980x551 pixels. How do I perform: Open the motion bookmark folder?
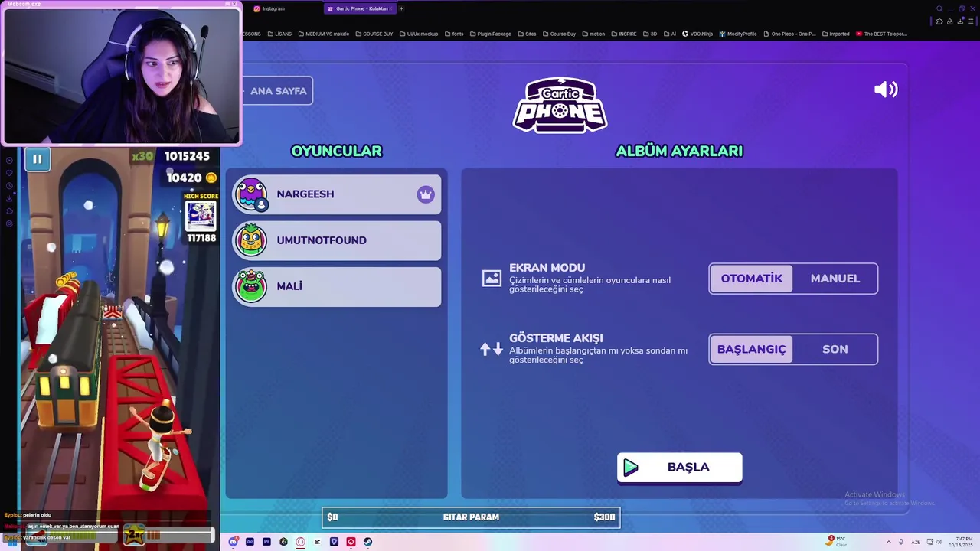[593, 34]
